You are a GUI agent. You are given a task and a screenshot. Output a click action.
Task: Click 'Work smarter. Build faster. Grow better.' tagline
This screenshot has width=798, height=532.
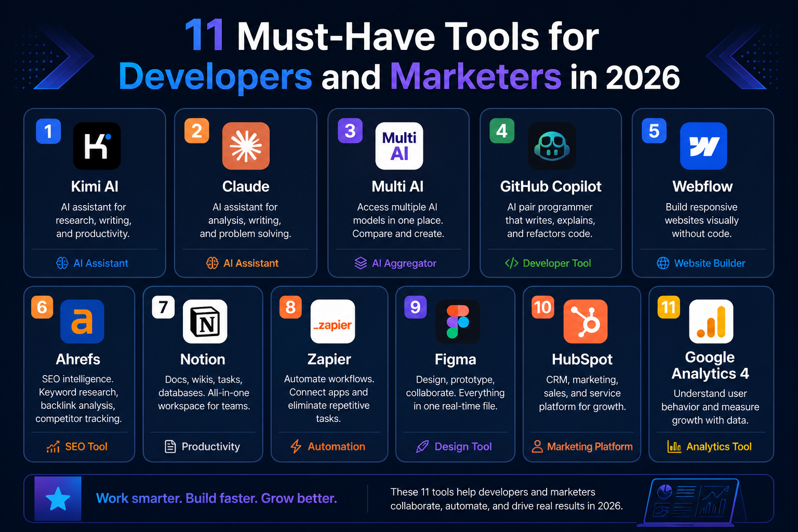pos(217,499)
